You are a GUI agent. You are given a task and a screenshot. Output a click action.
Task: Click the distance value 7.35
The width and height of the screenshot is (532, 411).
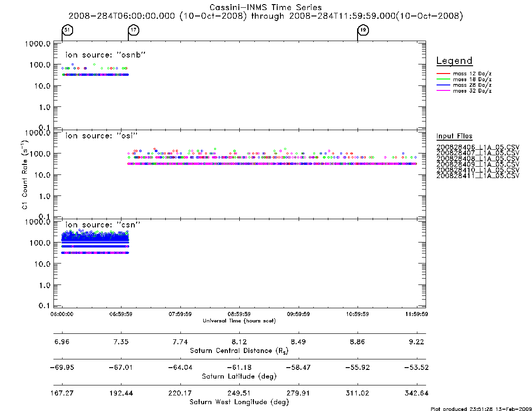121,342
